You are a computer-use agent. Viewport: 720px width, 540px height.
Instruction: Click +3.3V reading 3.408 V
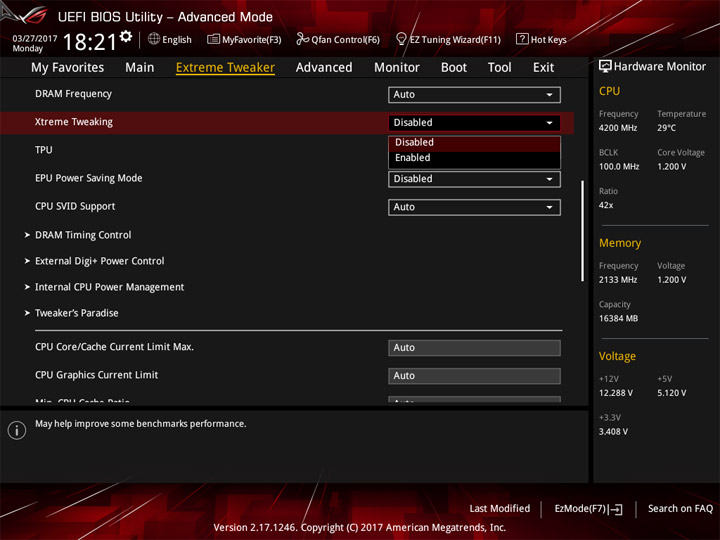click(x=613, y=432)
